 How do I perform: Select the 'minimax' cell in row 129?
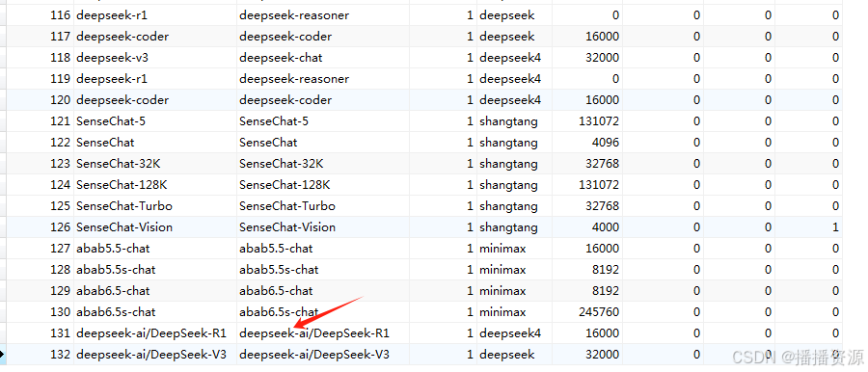coord(502,291)
